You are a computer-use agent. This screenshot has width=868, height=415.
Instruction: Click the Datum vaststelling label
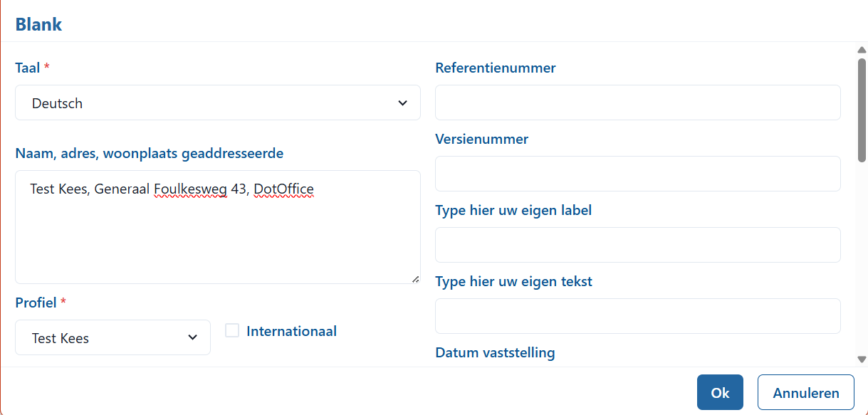(495, 352)
